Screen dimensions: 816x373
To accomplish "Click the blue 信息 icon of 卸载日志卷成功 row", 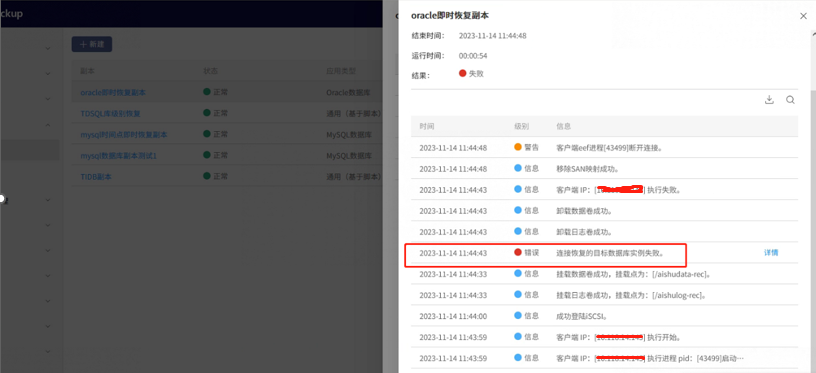I will point(518,231).
